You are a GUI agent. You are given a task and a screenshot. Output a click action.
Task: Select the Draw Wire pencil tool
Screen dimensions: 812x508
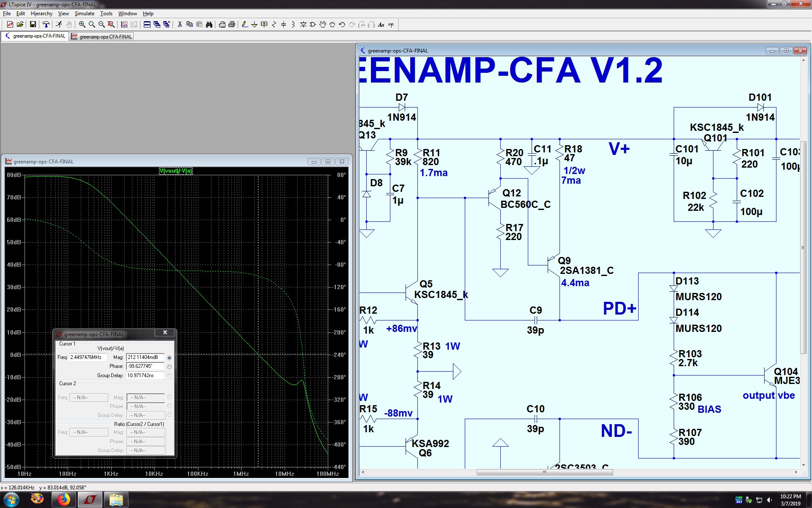tap(245, 25)
